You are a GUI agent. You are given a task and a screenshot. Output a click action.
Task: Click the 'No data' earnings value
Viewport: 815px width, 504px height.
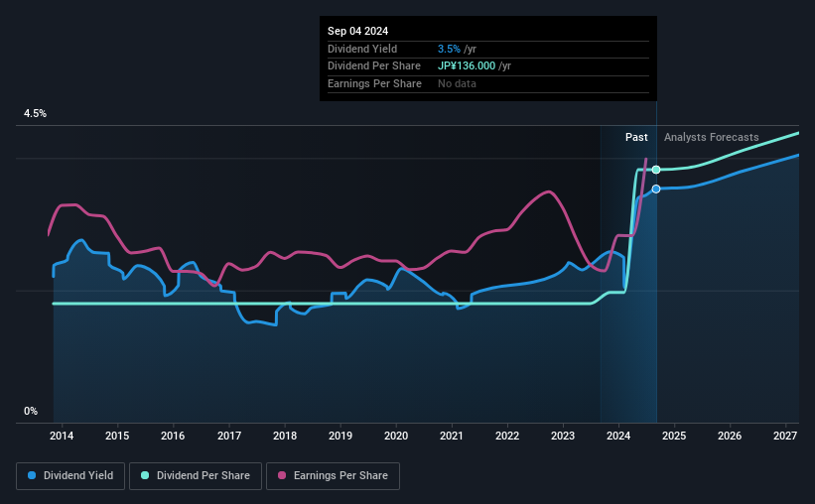[457, 83]
